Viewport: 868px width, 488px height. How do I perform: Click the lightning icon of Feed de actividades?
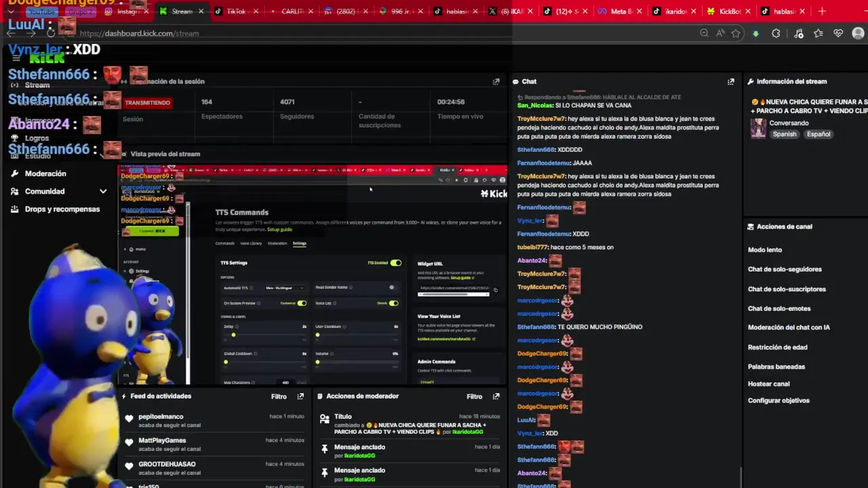[x=123, y=396]
